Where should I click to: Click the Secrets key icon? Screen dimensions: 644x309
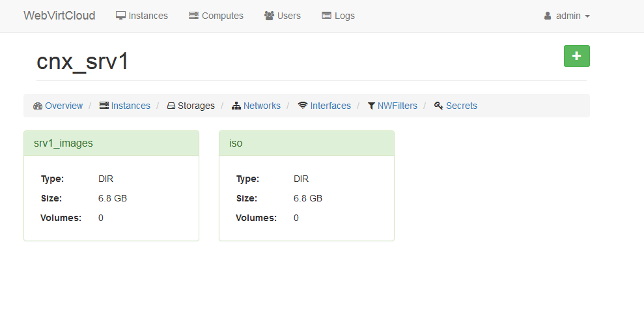coord(439,106)
